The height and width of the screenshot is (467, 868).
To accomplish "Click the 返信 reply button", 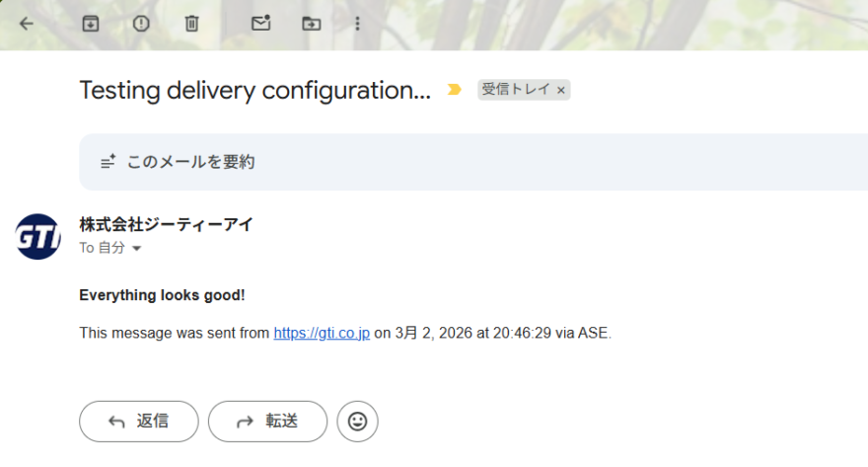I will click(139, 422).
